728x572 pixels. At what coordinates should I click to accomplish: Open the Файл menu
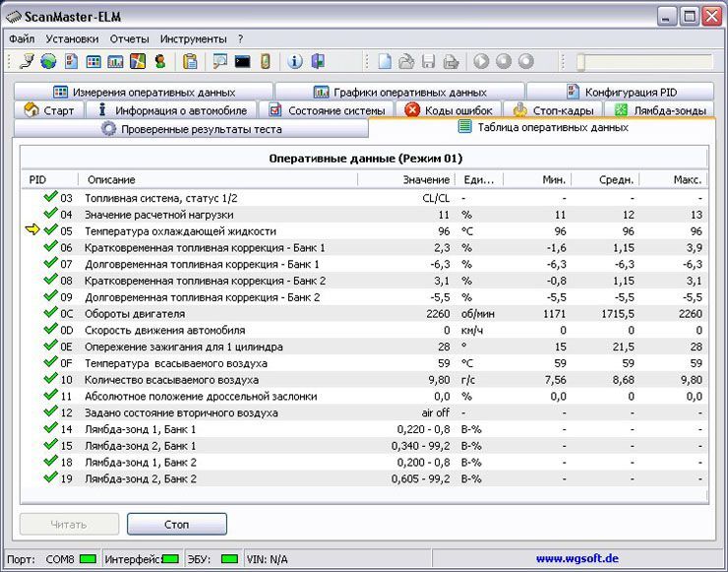[22, 38]
